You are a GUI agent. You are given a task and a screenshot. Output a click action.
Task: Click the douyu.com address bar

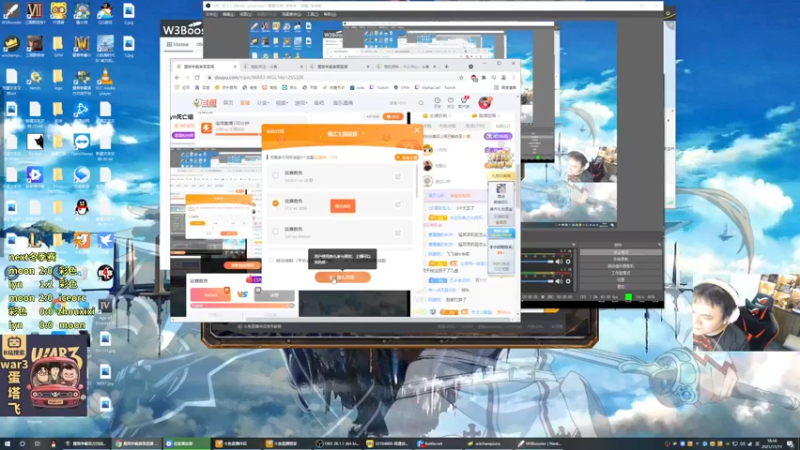click(332, 78)
